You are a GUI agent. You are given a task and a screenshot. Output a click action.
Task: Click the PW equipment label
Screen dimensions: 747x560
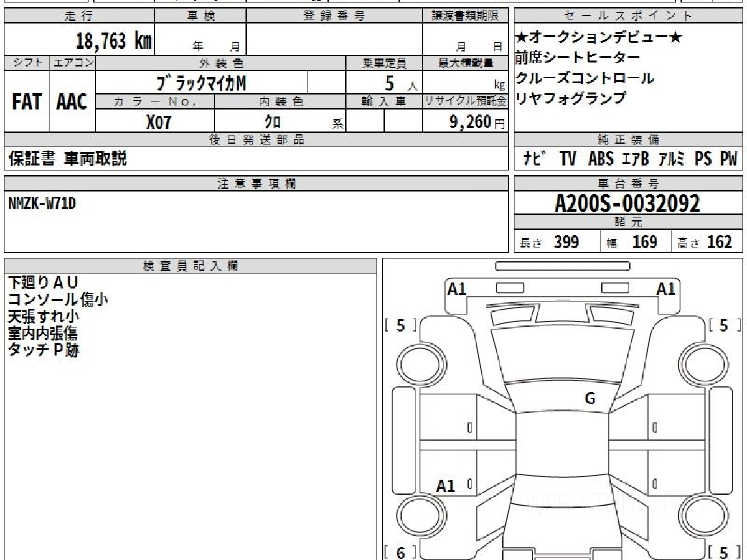(728, 159)
